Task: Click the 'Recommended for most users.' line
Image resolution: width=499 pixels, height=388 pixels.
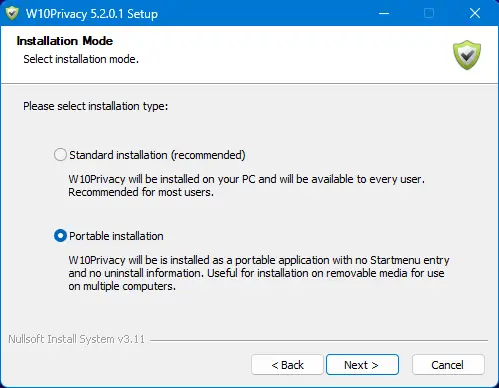Action: (x=141, y=192)
